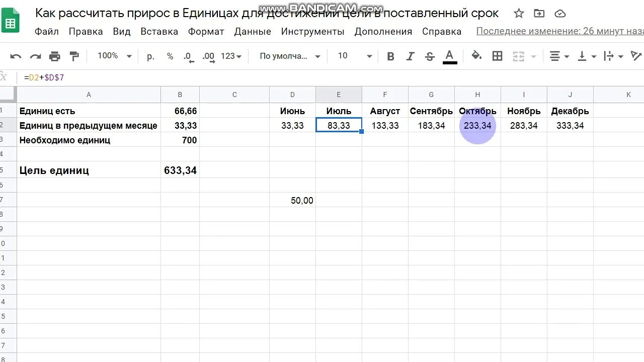644x362 pixels.
Task: Open the Инструменты menu
Action: click(313, 32)
